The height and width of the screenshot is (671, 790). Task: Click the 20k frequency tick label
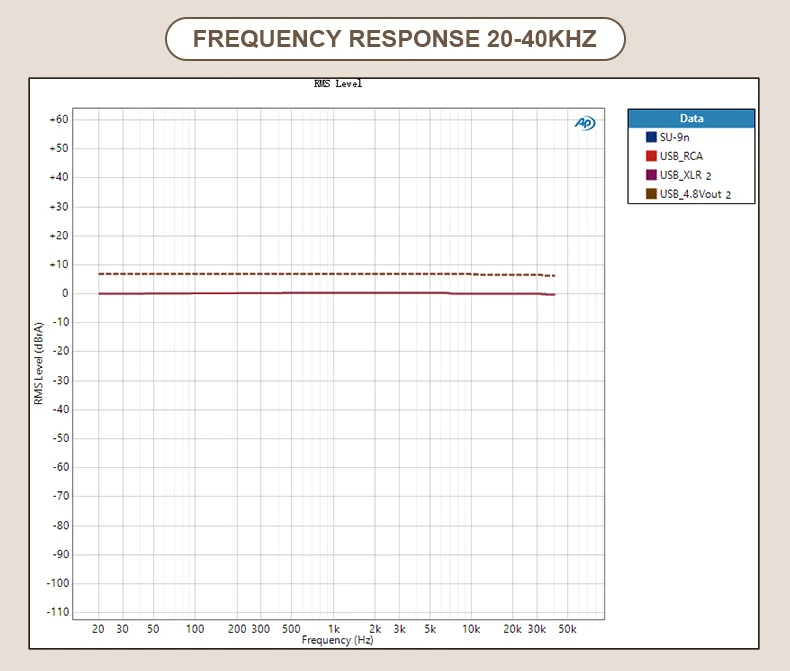coord(512,629)
